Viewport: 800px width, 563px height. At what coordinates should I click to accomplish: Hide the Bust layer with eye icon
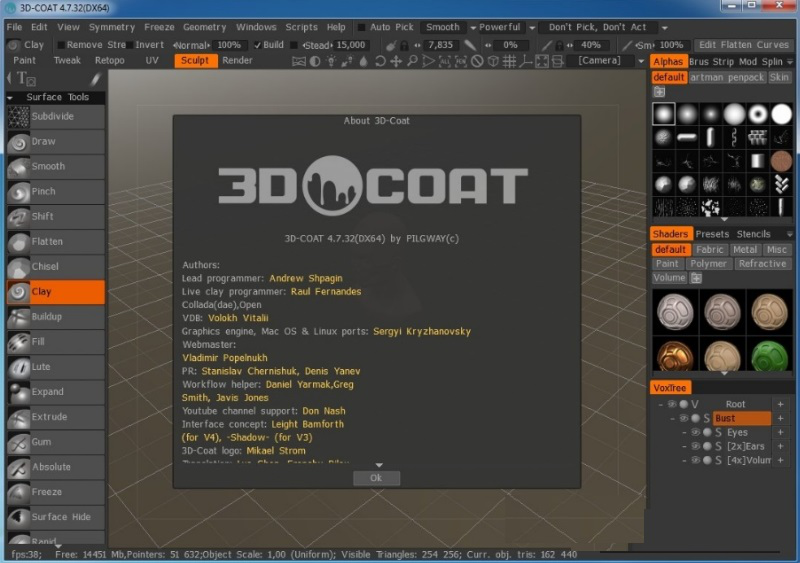click(x=684, y=419)
